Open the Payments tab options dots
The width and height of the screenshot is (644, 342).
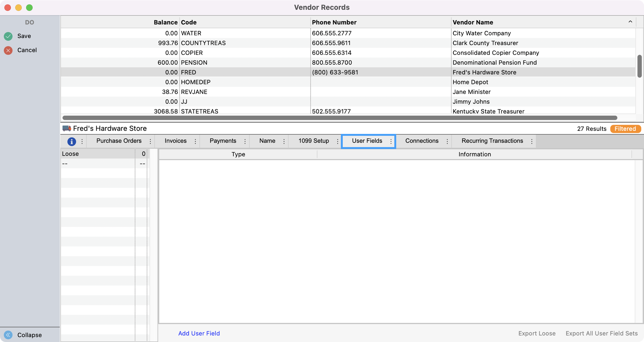[x=245, y=141]
